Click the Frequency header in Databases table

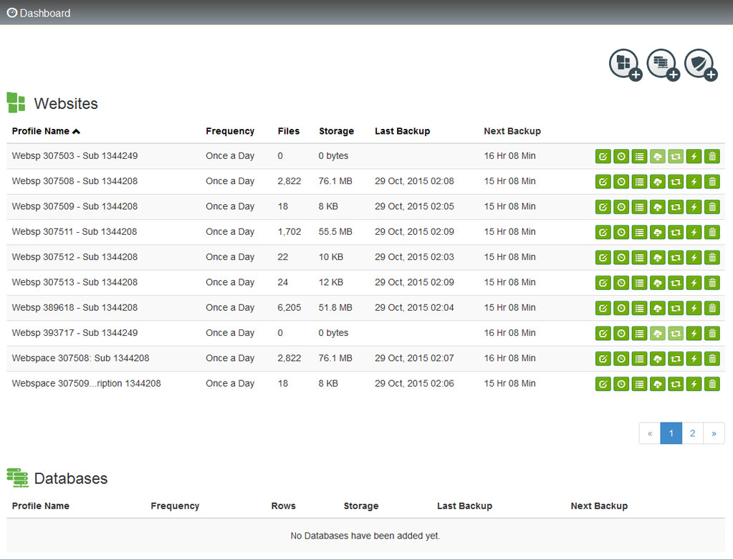click(175, 506)
